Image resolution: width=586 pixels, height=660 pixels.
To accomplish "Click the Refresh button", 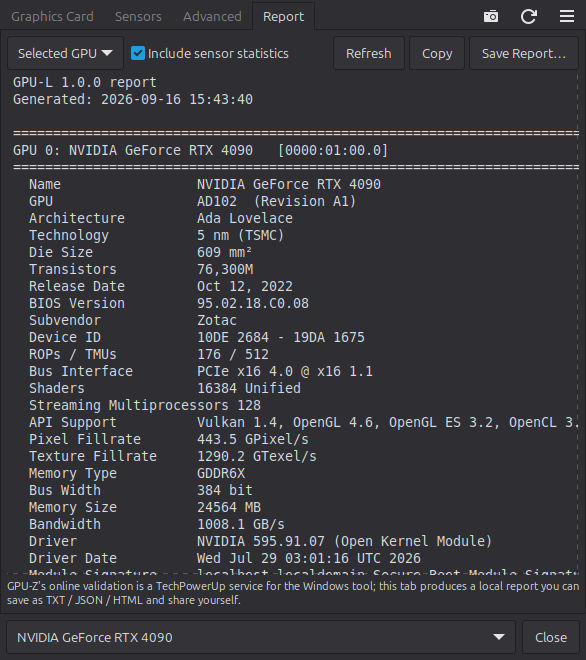I will 369,53.
